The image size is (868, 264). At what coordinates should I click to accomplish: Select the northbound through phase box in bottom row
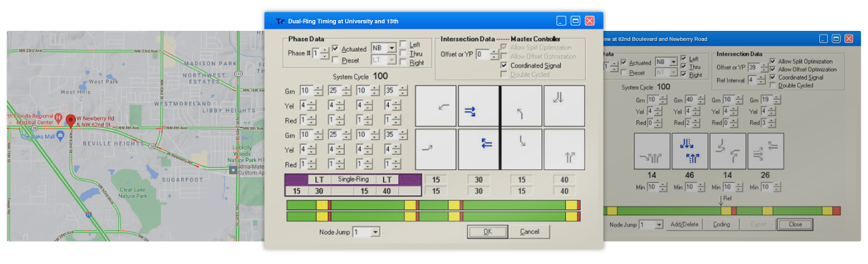(x=564, y=149)
